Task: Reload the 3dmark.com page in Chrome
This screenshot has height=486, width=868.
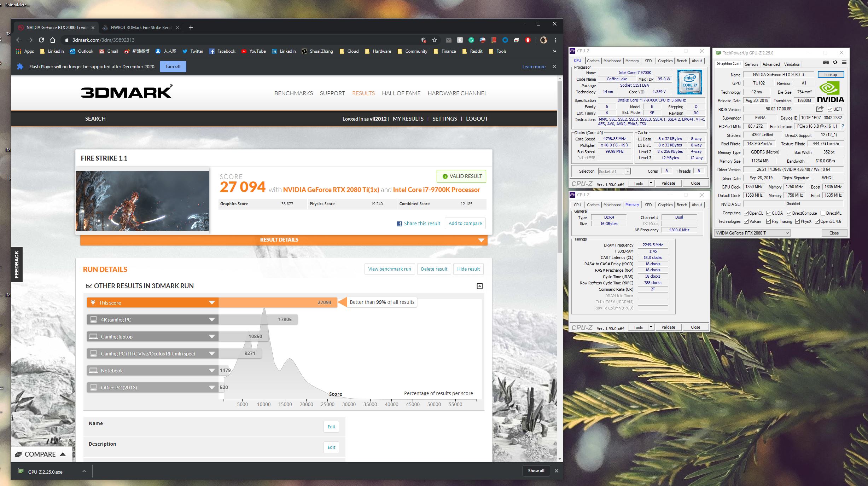Action: click(41, 40)
